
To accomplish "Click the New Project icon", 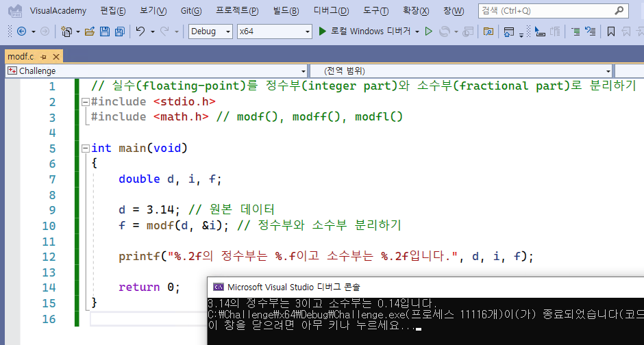I will point(66,31).
